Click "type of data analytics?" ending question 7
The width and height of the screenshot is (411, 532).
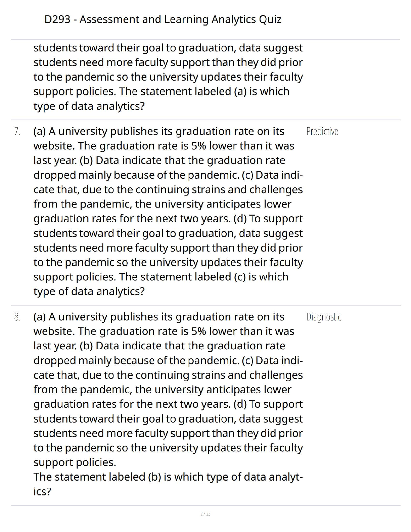(x=89, y=291)
